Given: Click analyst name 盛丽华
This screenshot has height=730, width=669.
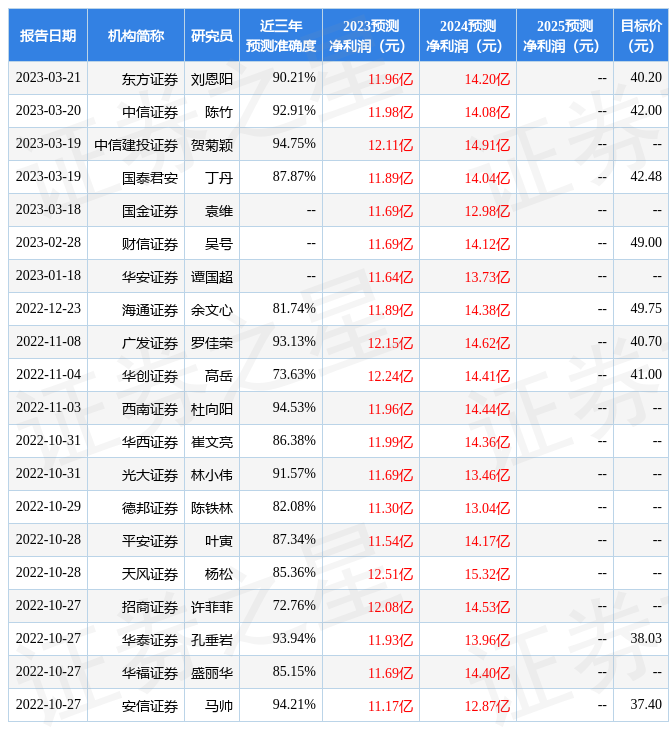Looking at the screenshot, I should 212,673.
